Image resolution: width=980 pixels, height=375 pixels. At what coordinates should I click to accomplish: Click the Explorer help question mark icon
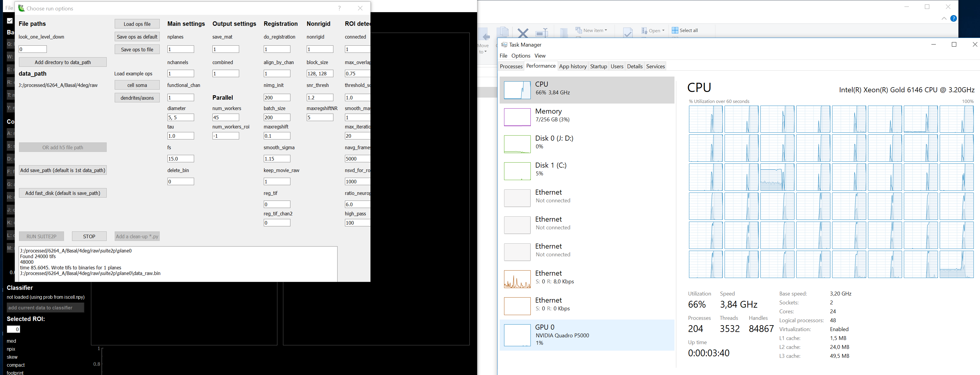tap(953, 19)
